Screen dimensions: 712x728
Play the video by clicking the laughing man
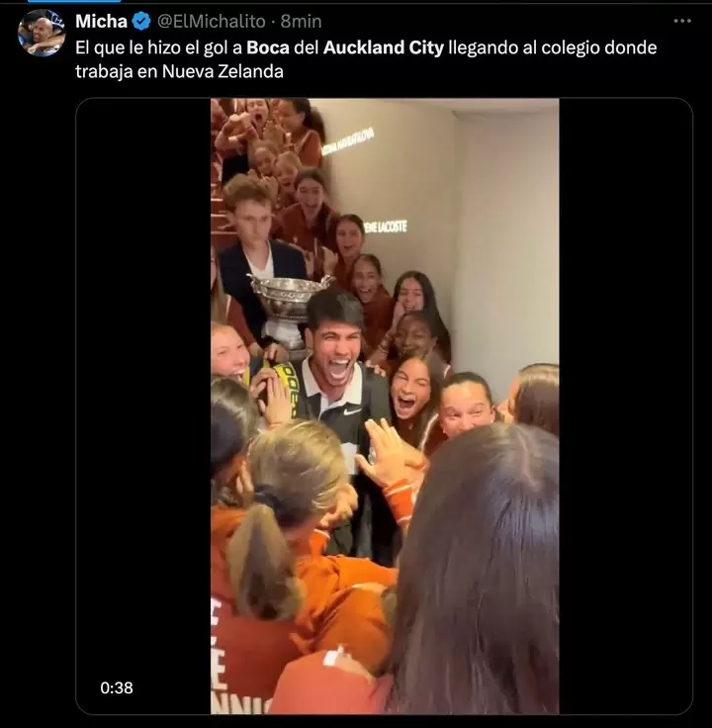(x=333, y=350)
